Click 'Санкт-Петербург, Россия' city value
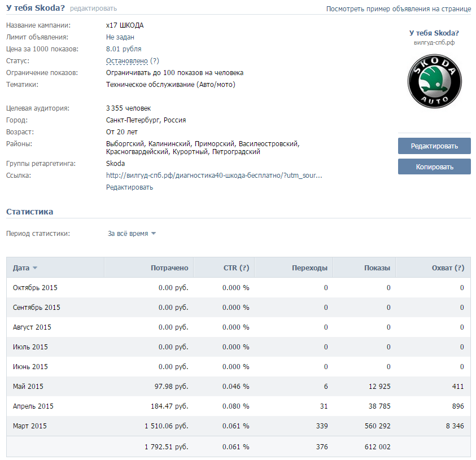 [146, 120]
